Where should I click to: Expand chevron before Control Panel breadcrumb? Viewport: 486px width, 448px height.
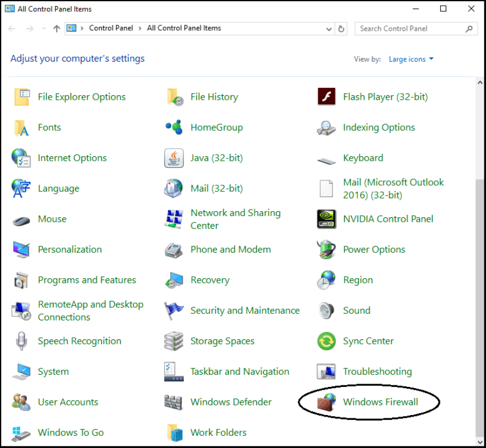82,29
